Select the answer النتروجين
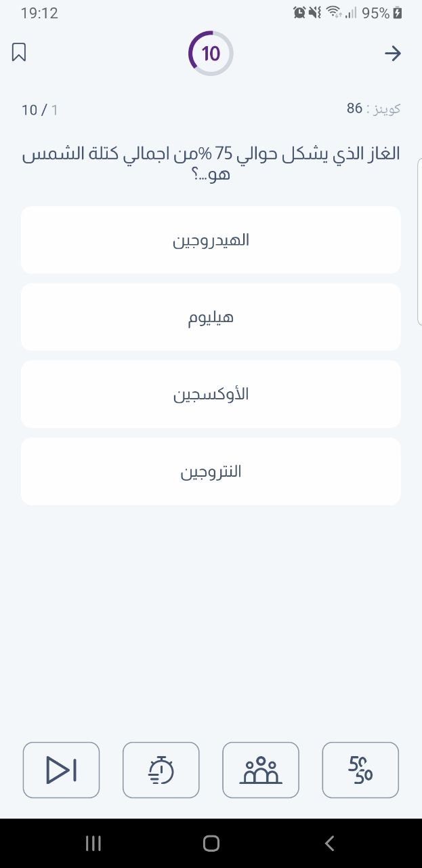Screen dimensions: 422x868 pos(211,471)
